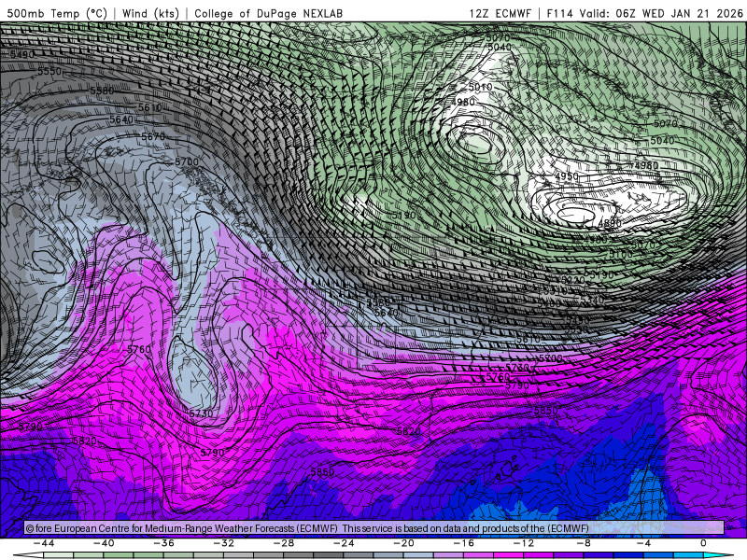Click the -20 colorbar label
Screen dimensions: 747x560
[x=403, y=543]
